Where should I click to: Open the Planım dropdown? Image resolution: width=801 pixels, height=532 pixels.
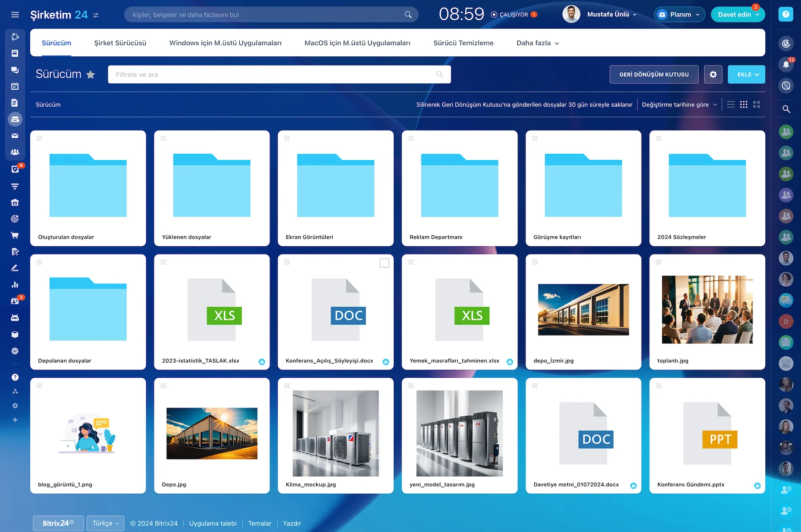[680, 14]
